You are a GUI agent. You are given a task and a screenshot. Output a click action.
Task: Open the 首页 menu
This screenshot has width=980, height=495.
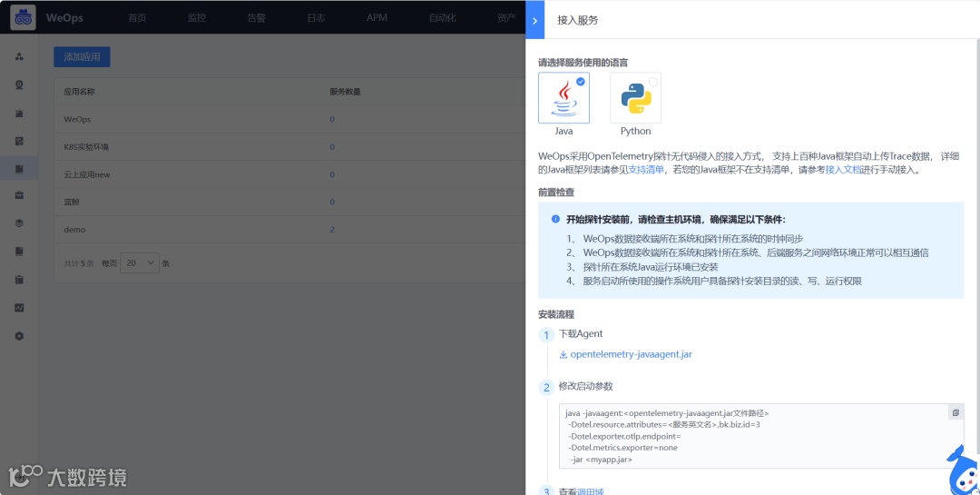(137, 17)
